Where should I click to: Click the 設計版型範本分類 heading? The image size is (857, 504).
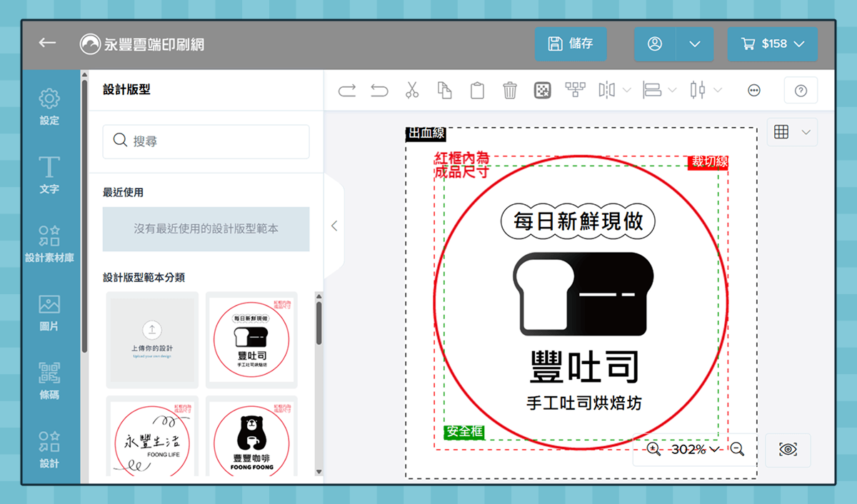(x=144, y=277)
